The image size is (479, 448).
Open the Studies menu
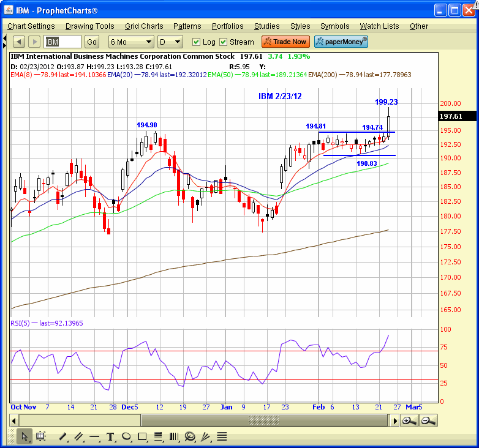click(266, 26)
